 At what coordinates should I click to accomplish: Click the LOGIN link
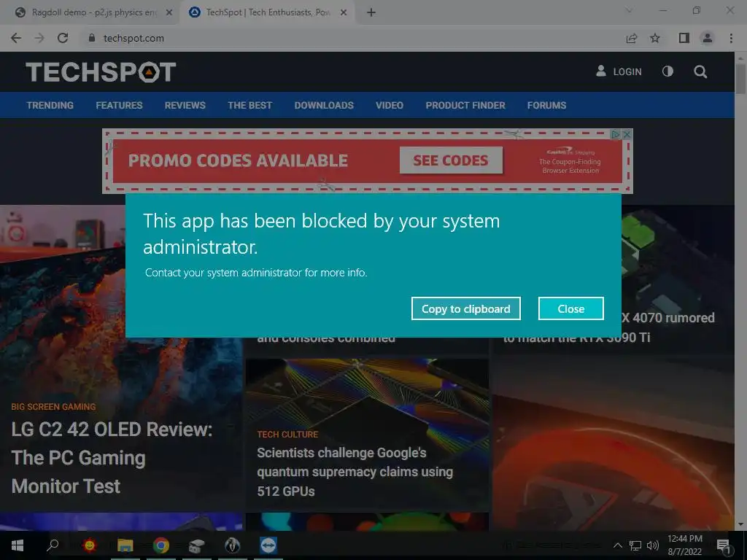(619, 71)
